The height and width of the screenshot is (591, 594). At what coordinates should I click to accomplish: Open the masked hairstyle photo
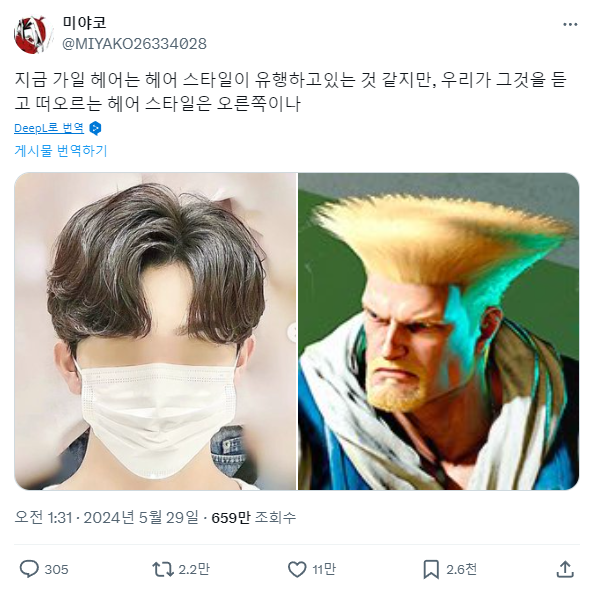155,331
